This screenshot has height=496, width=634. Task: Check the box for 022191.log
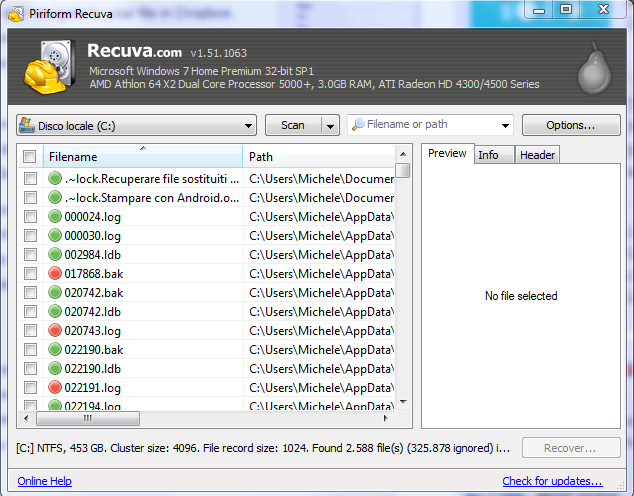[30, 387]
